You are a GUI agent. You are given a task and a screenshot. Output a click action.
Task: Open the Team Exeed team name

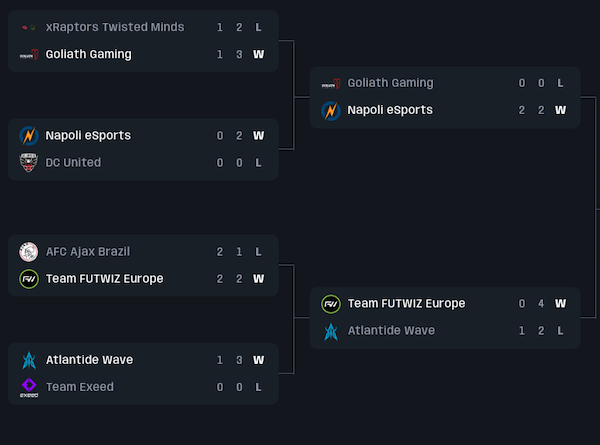click(x=80, y=387)
